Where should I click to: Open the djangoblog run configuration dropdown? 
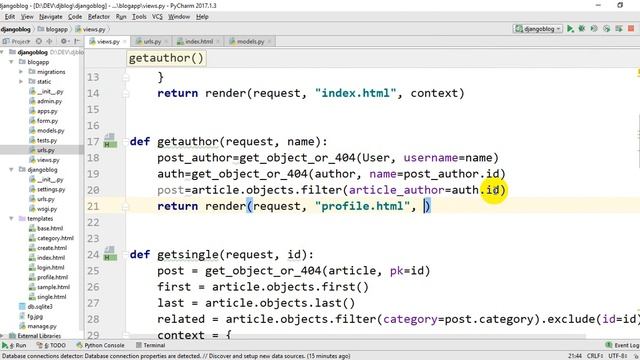click(538, 29)
